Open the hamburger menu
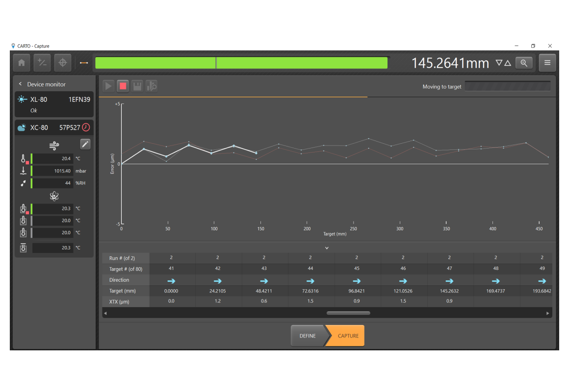The image size is (569, 392). (547, 63)
